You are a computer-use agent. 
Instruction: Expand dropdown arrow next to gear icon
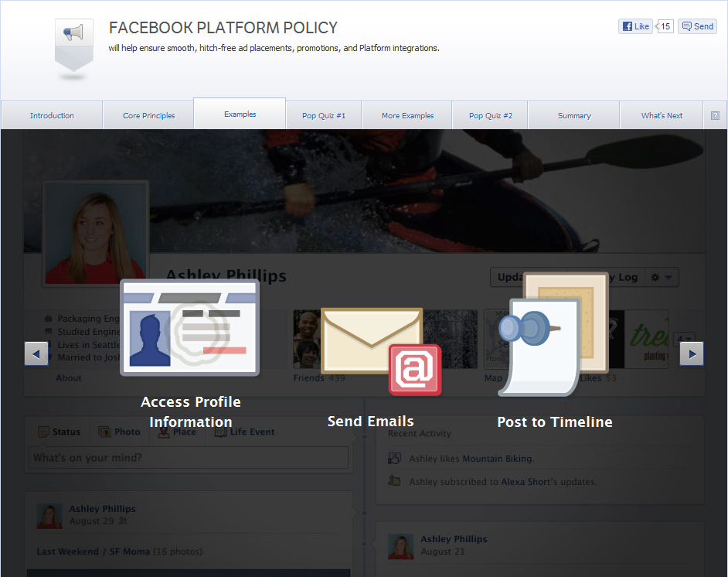(668, 278)
